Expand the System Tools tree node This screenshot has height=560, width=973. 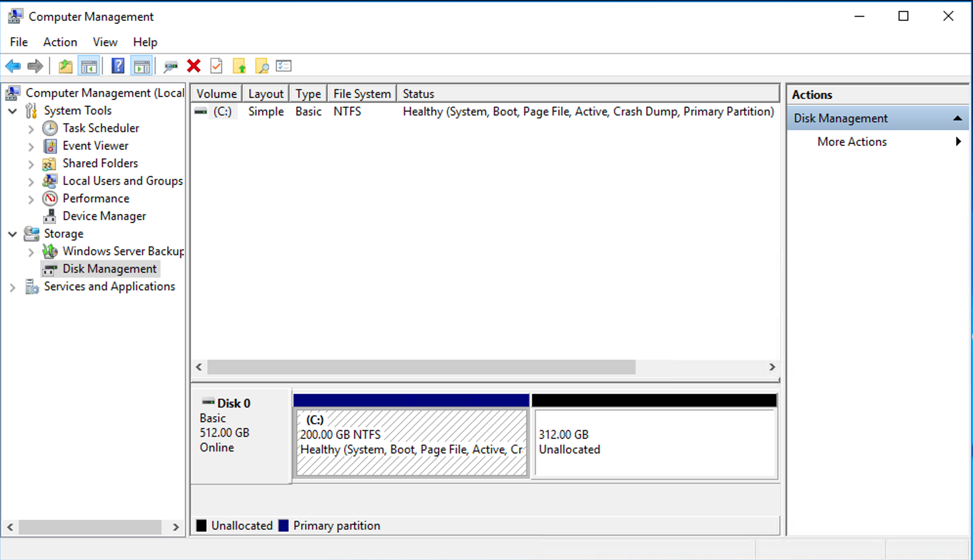(x=15, y=110)
